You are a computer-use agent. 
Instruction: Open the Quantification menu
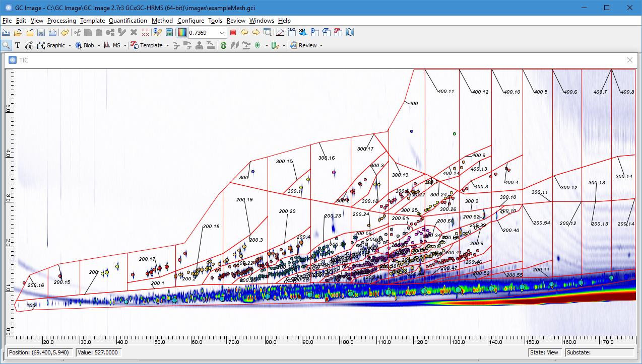point(128,21)
